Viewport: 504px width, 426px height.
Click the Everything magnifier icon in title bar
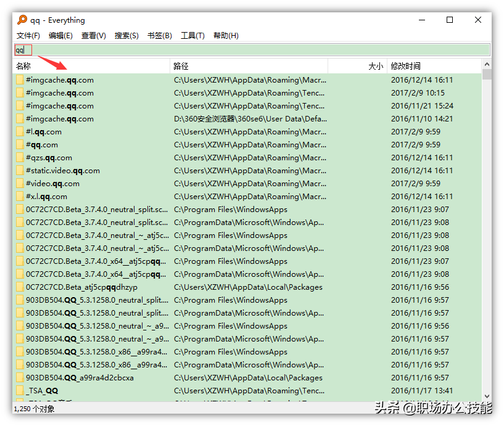pos(22,20)
